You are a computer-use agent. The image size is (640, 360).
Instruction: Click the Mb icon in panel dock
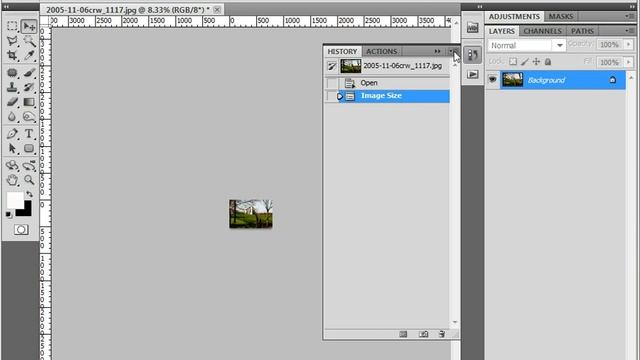(x=473, y=28)
